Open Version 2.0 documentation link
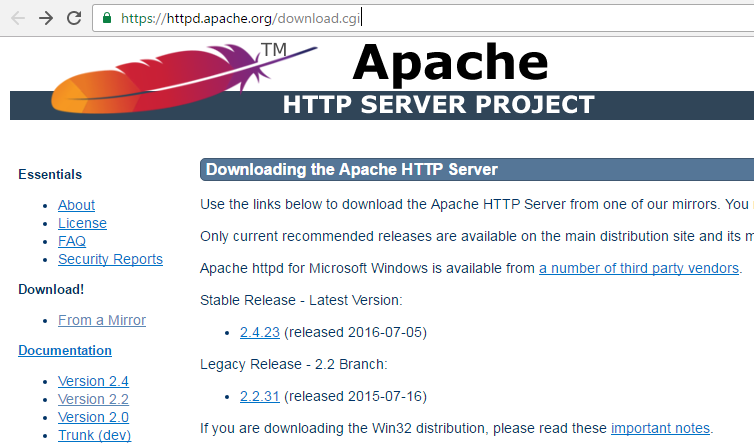The width and height of the screenshot is (754, 447). point(93,417)
